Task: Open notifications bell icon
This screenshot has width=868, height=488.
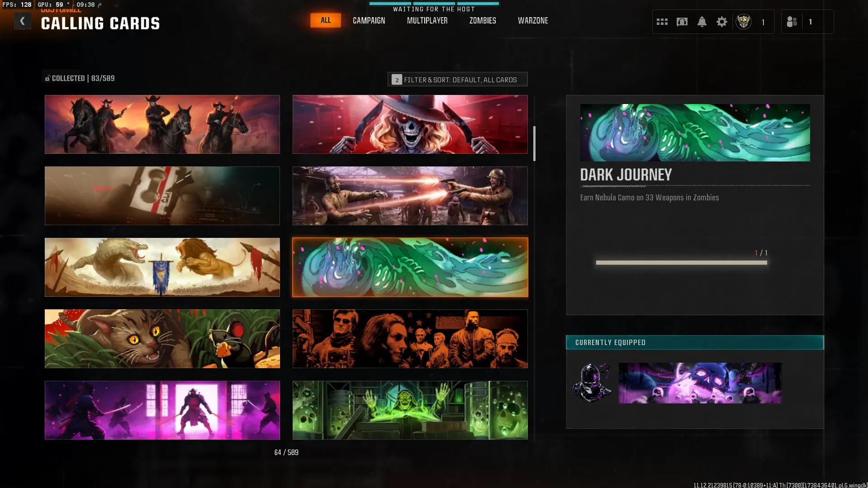Action: coord(702,22)
